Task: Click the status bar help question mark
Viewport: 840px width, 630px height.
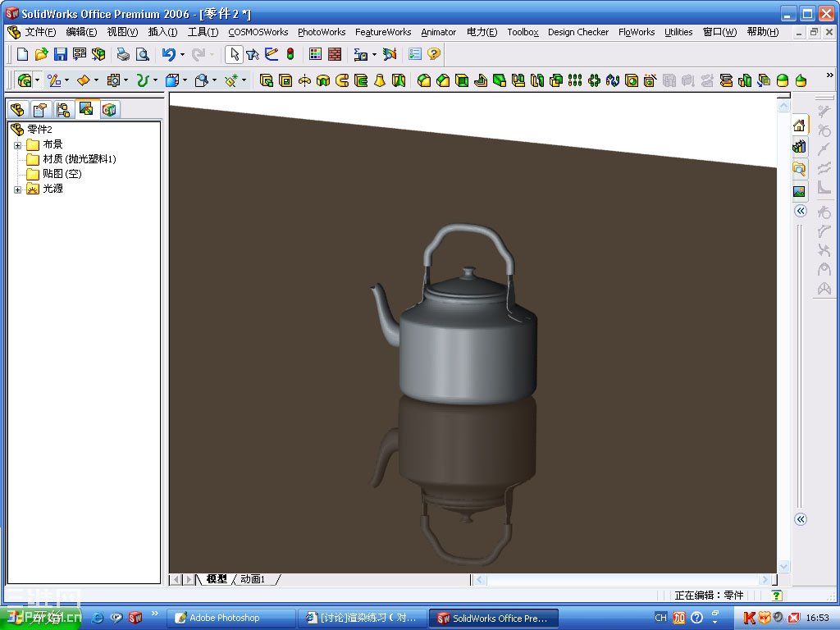Action: 776,596
